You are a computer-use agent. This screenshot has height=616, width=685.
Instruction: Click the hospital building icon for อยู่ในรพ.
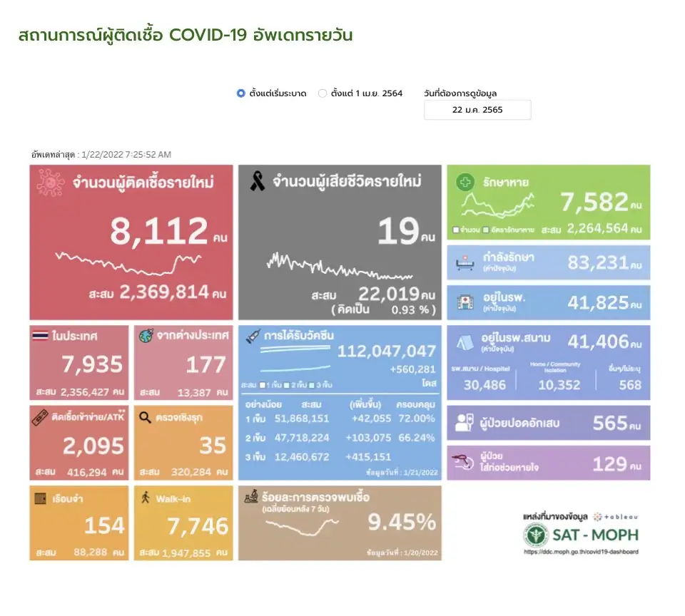point(465,302)
